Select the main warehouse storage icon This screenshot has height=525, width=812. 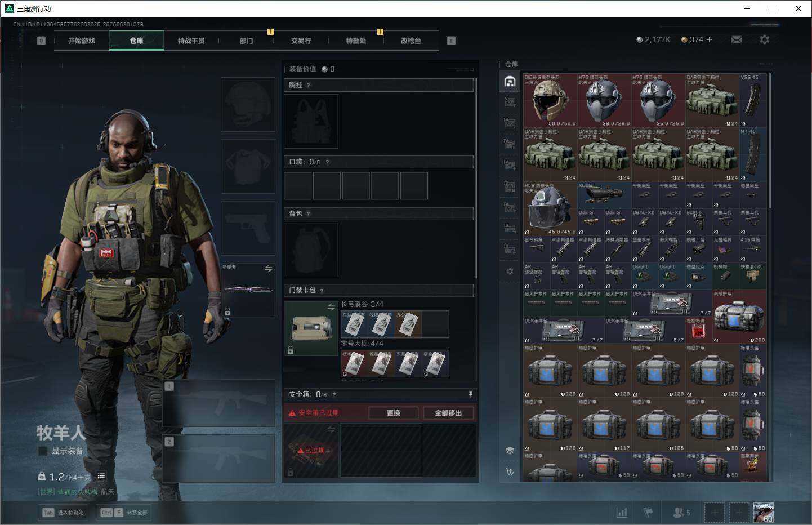coord(510,82)
